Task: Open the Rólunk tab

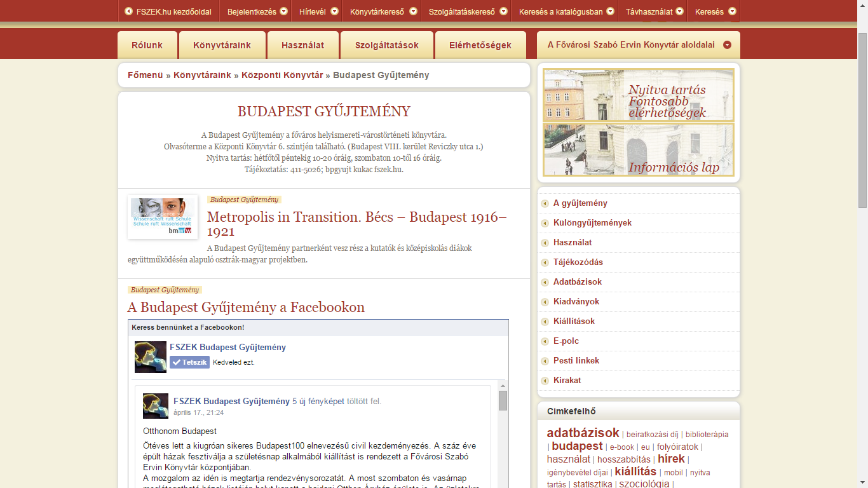Action: click(147, 45)
